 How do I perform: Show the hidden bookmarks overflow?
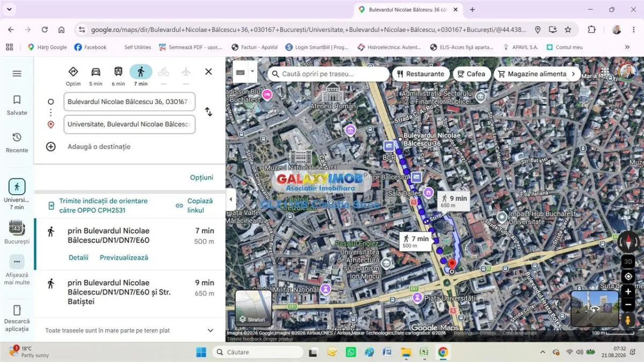click(627, 47)
